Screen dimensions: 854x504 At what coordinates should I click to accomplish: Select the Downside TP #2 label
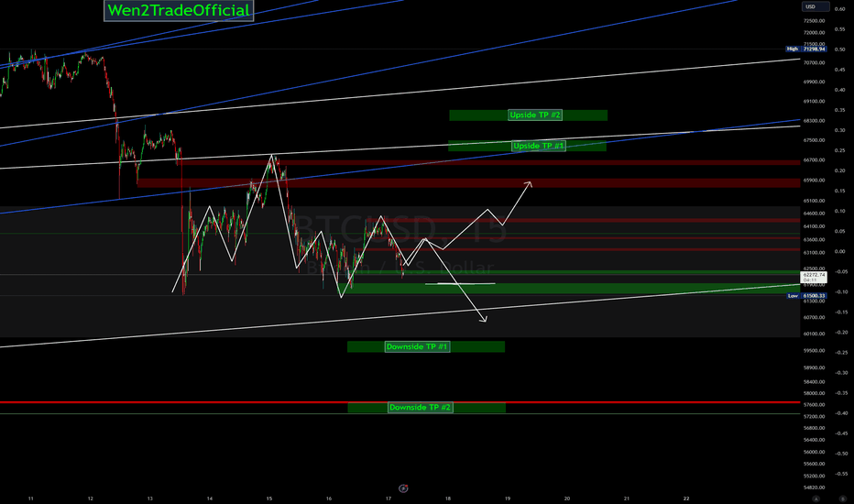[x=420, y=408]
